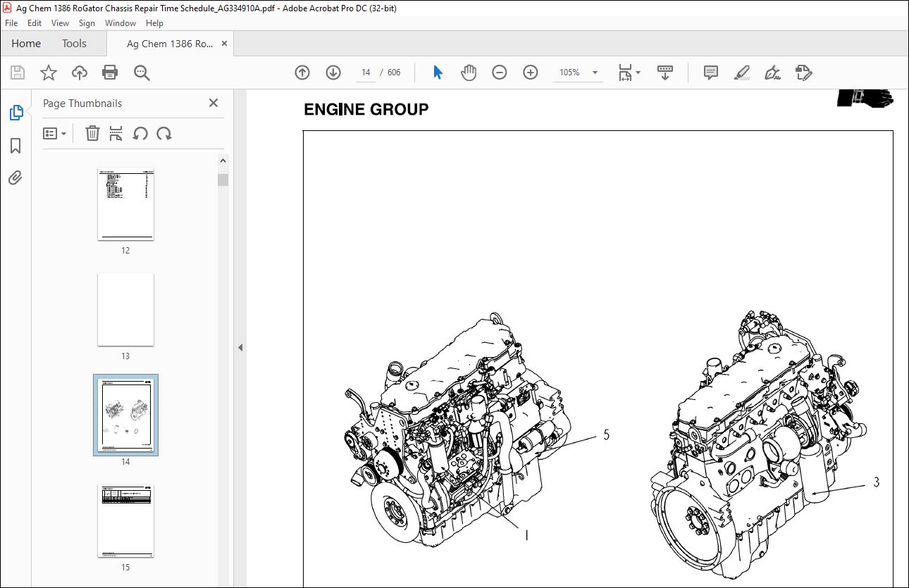Open thumbnail options dropdown menu
The height and width of the screenshot is (588, 909).
(x=55, y=133)
